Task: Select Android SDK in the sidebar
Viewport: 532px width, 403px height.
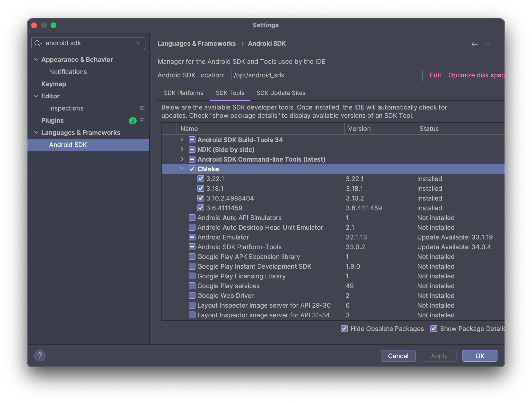Action: click(88, 145)
